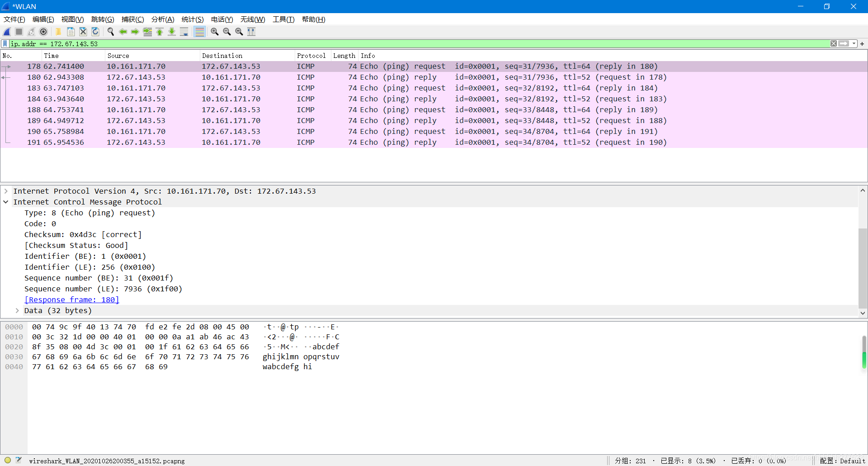The image size is (868, 466).
Task: Sort packets by Info column
Action: tap(613, 56)
